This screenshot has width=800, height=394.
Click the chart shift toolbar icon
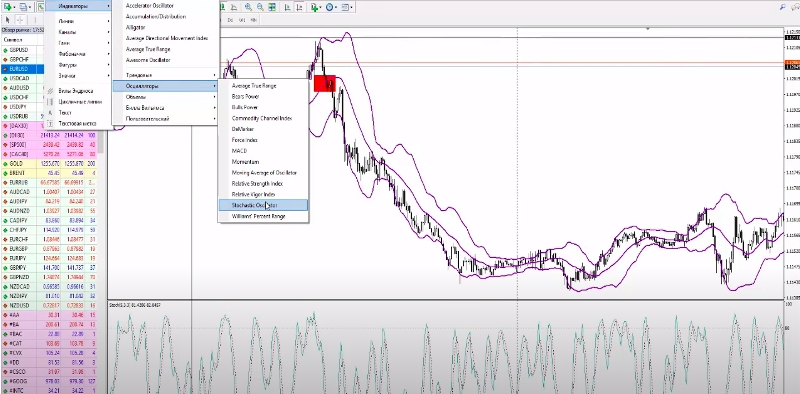tap(299, 7)
